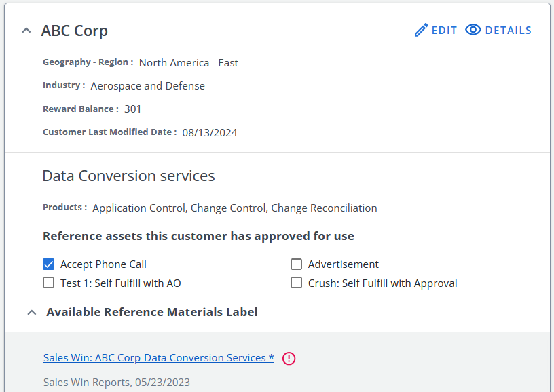Click the pencil Edit icon
The height and width of the screenshot is (392, 554).
(421, 30)
